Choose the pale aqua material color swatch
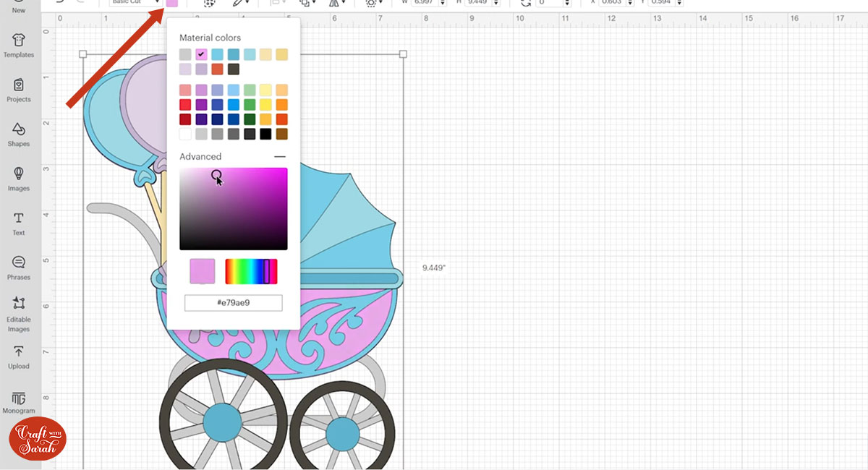 (250, 54)
